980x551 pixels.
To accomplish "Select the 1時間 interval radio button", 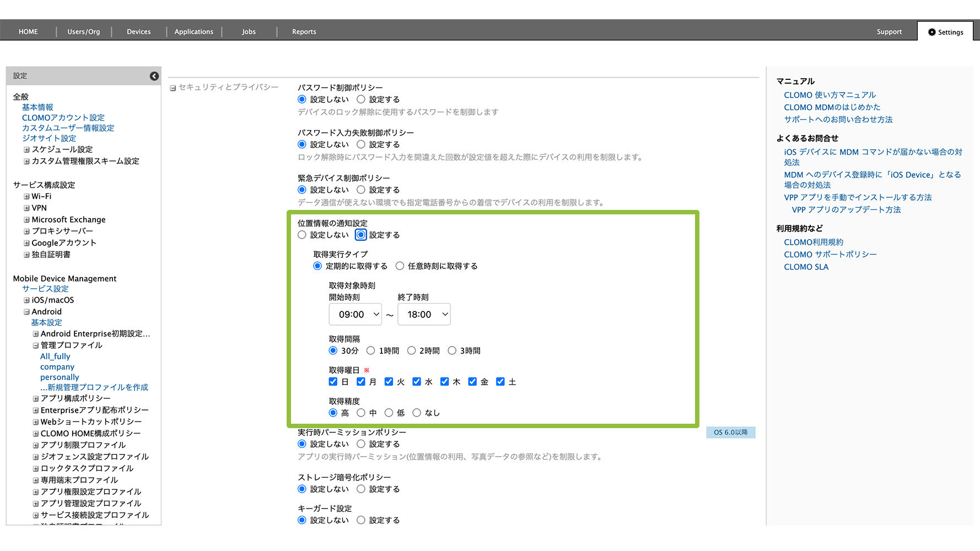I will click(x=371, y=351).
